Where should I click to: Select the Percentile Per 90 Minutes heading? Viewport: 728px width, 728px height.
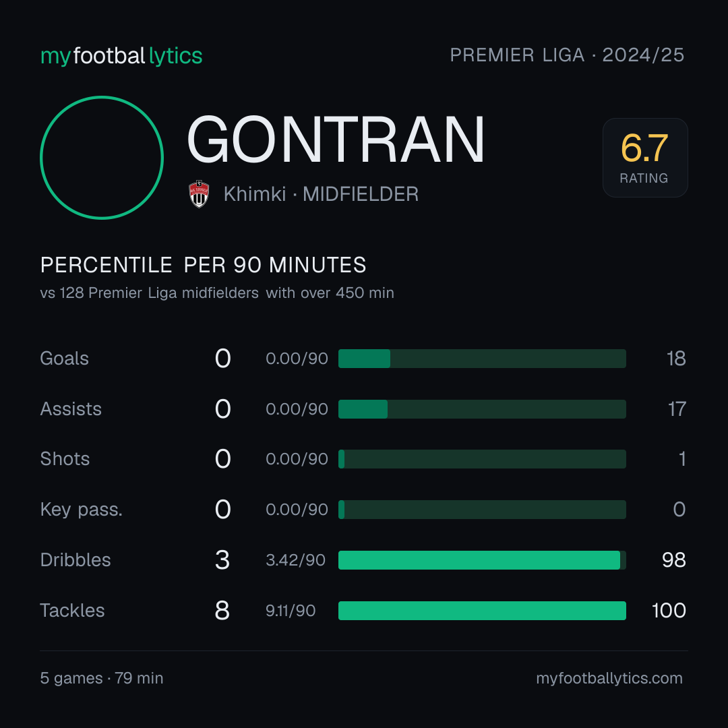coord(203,265)
